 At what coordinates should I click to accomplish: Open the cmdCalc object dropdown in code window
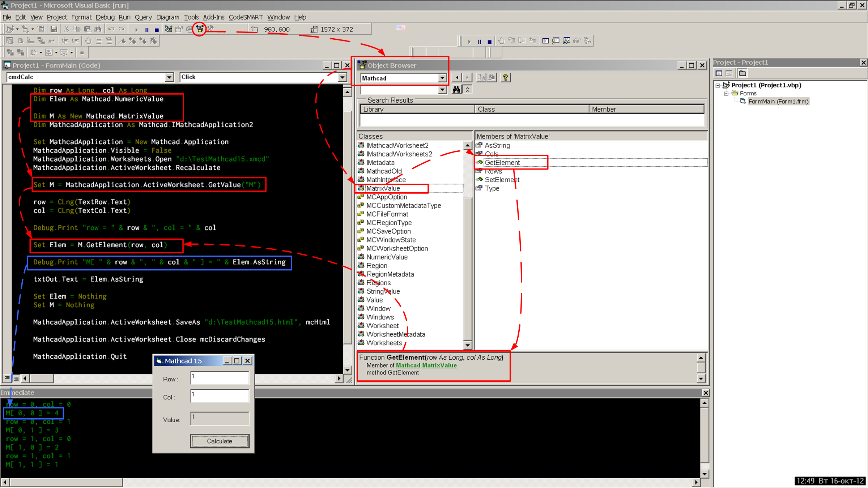169,77
